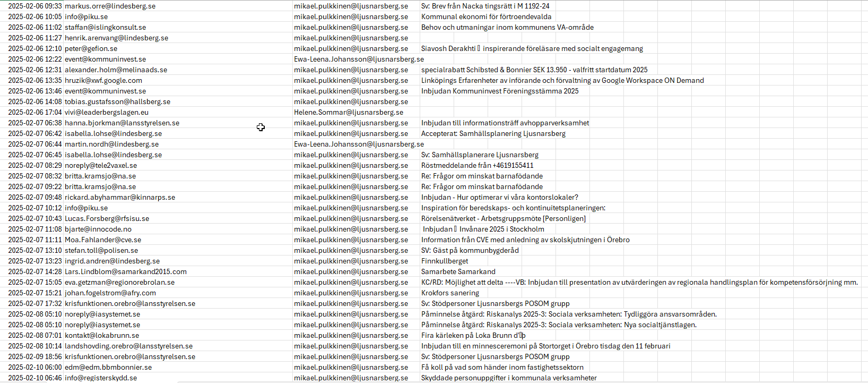Click timestamp 2025-02-07 17:32
Screen dimensions: 868x383
(35, 303)
